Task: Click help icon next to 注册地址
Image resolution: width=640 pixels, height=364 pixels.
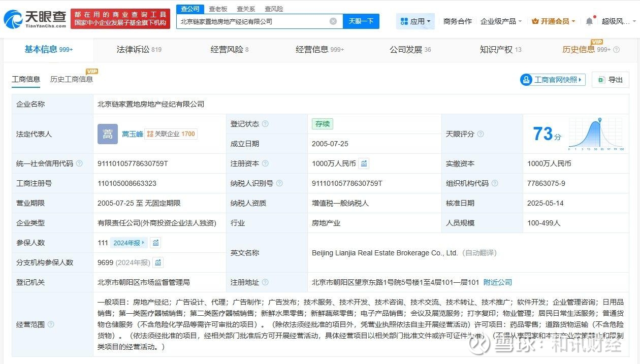Action: click(x=265, y=282)
